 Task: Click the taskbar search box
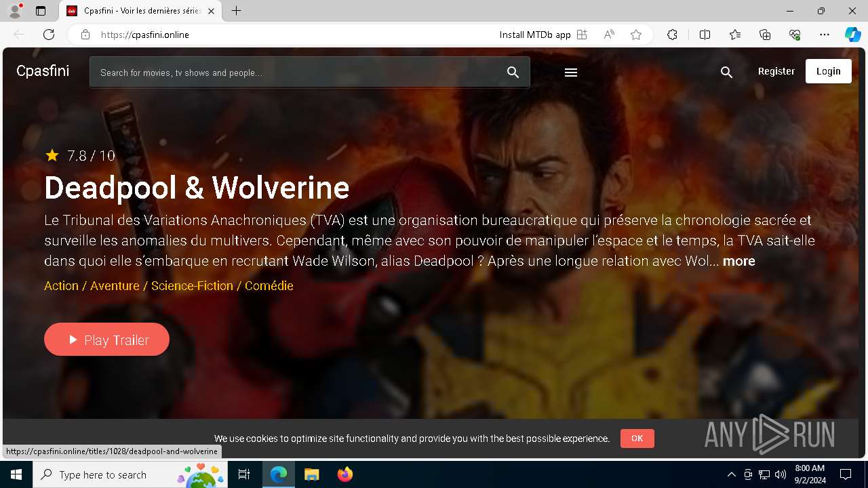130,474
